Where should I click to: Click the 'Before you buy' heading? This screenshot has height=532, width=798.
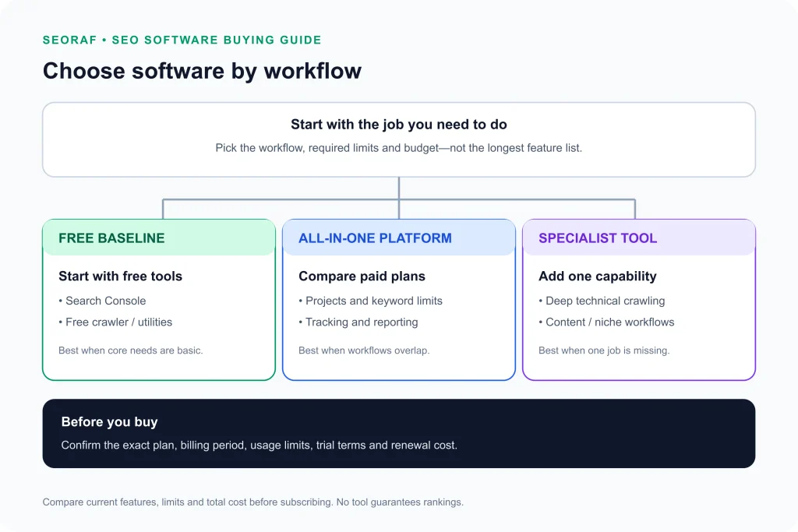(x=109, y=422)
